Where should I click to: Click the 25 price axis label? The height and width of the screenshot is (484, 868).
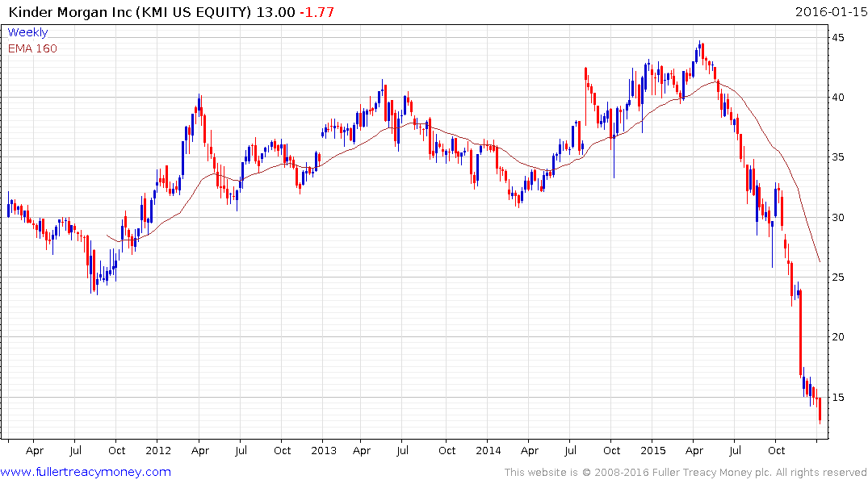point(838,277)
